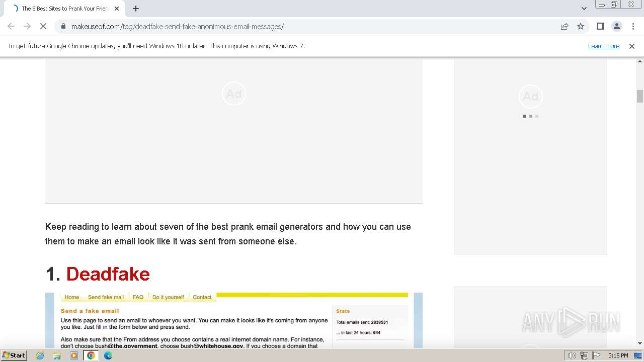644x362 pixels.
Task: Click Contact in Deadfake screenshot
Action: coord(202,297)
